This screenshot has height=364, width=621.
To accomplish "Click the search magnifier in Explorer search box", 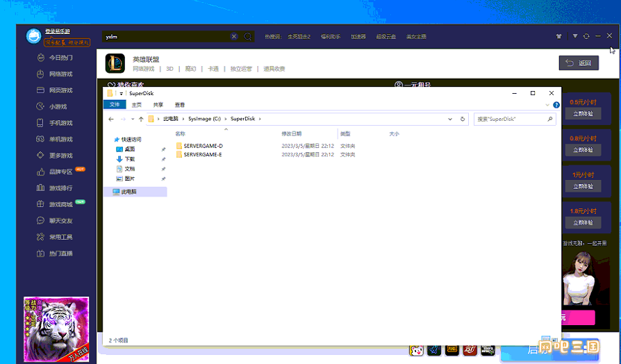I will pos(549,119).
